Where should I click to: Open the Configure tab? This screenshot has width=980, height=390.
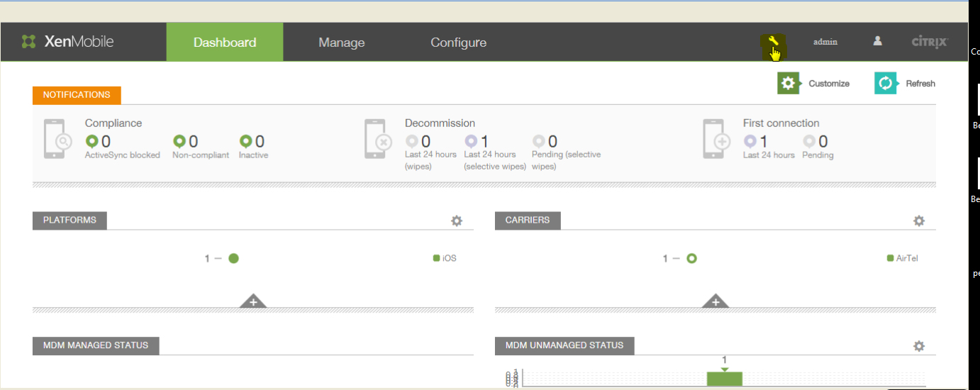tap(458, 43)
